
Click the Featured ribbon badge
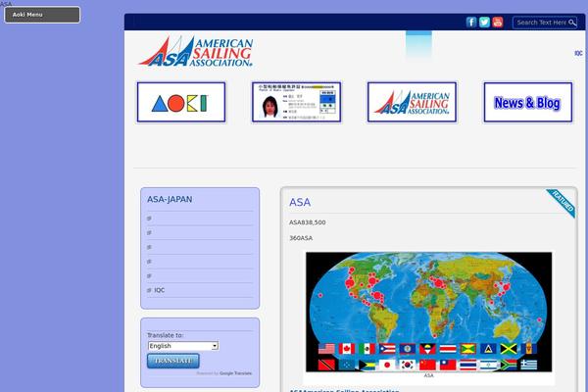(x=562, y=203)
